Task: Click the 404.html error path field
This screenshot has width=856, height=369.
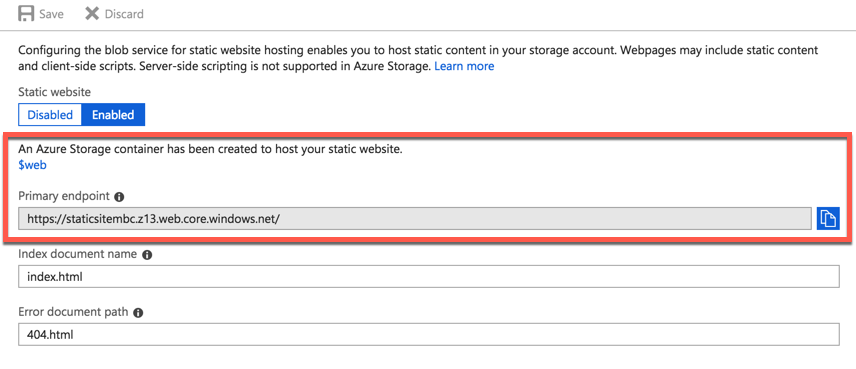Action: (429, 335)
